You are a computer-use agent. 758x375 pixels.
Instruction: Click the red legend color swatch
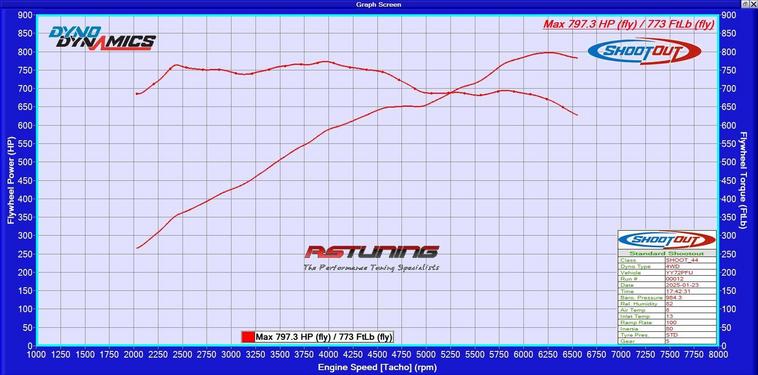(x=248, y=336)
